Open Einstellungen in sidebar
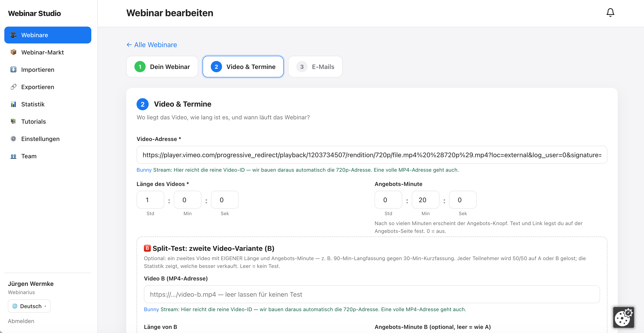Image resolution: width=644 pixels, height=333 pixels. (48, 139)
